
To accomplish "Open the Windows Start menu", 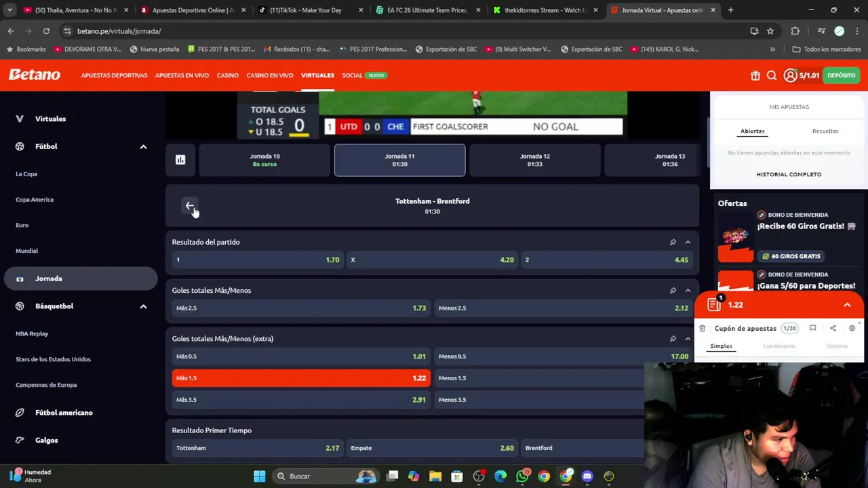I will pos(260,476).
